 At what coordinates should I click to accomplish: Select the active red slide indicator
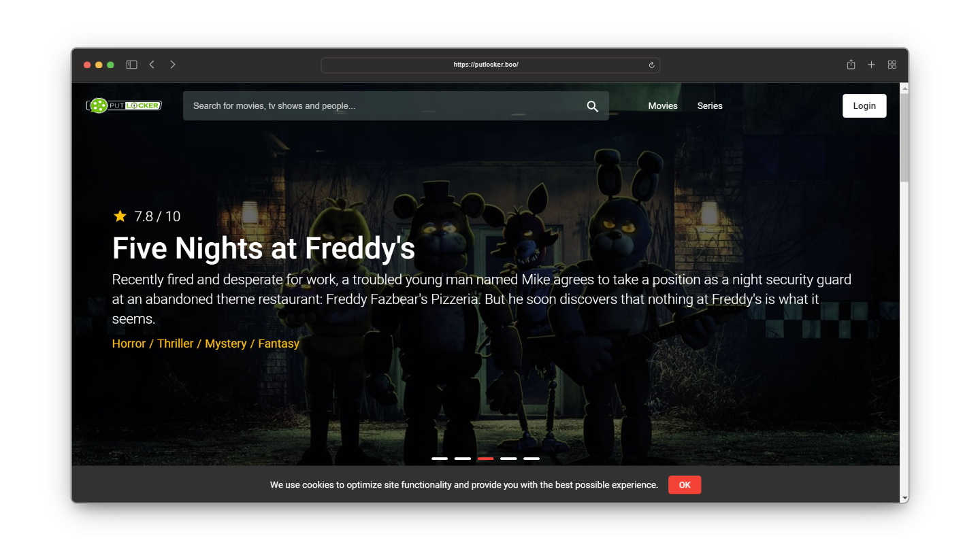[x=485, y=458]
